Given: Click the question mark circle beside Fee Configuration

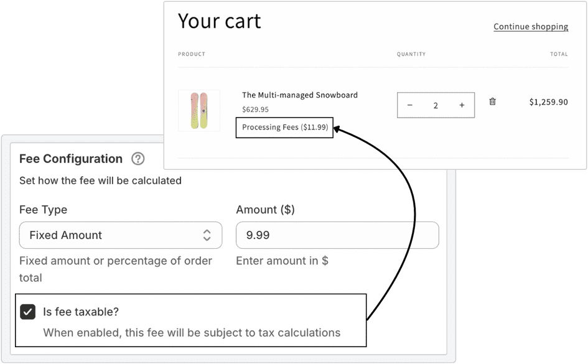Looking at the screenshot, I should tap(138, 159).
